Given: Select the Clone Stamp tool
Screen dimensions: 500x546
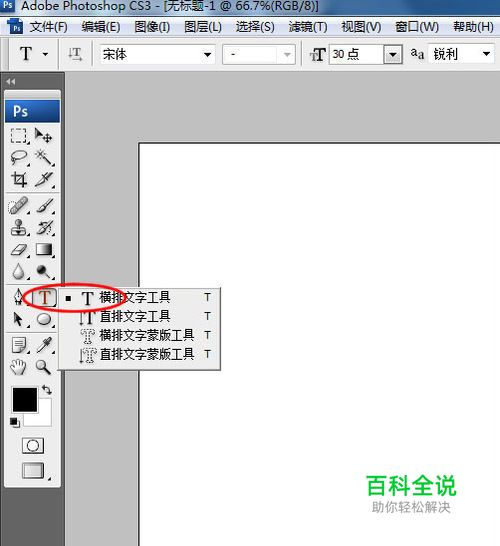Looking at the screenshot, I should click(18, 227).
